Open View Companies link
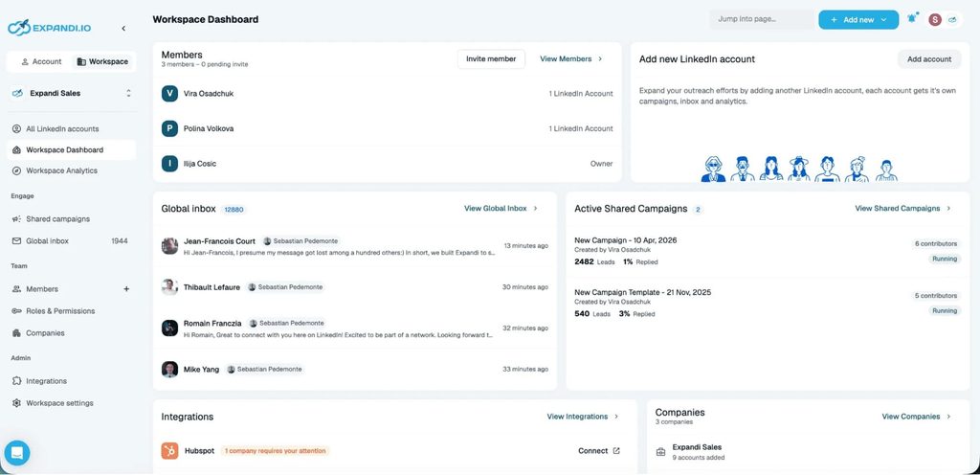 (916, 417)
